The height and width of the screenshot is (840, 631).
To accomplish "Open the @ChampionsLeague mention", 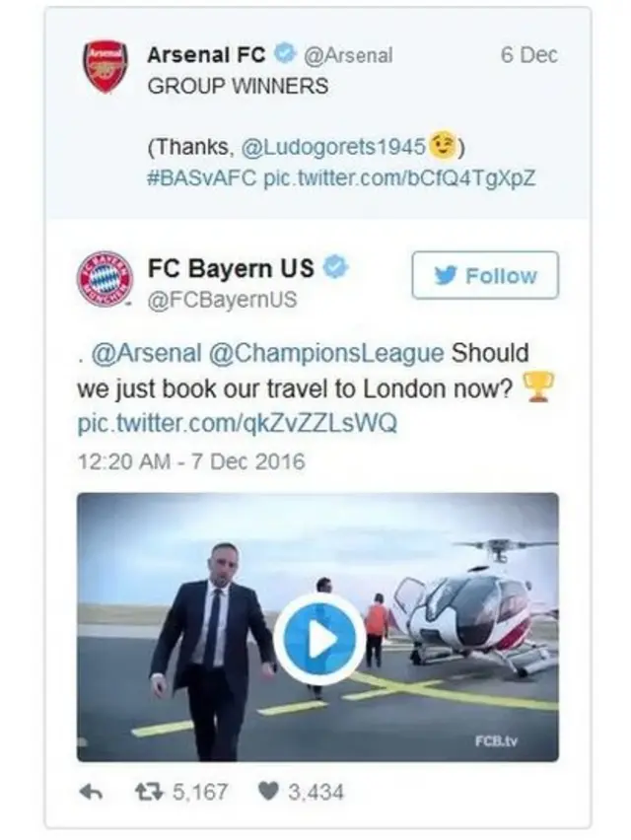I will [x=326, y=353].
